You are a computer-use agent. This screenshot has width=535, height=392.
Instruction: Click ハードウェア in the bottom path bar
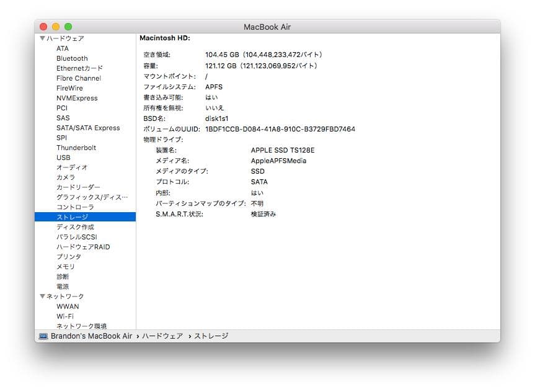pyautogui.click(x=163, y=336)
